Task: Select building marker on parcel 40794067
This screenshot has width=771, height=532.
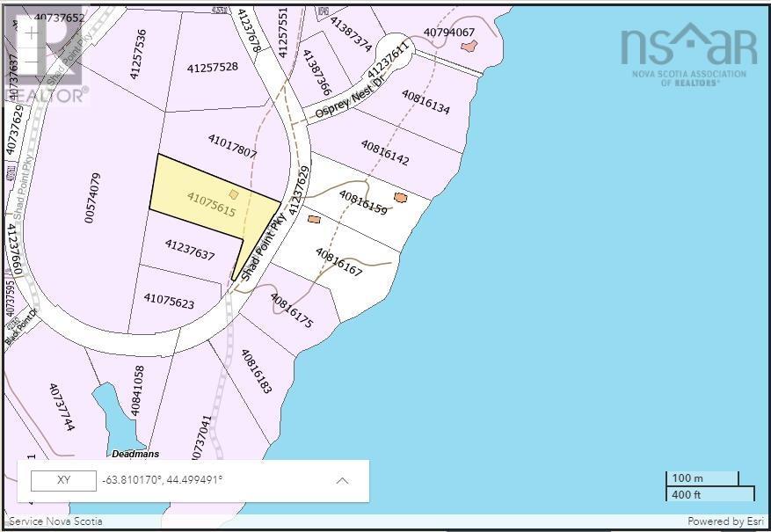Action: [468, 46]
